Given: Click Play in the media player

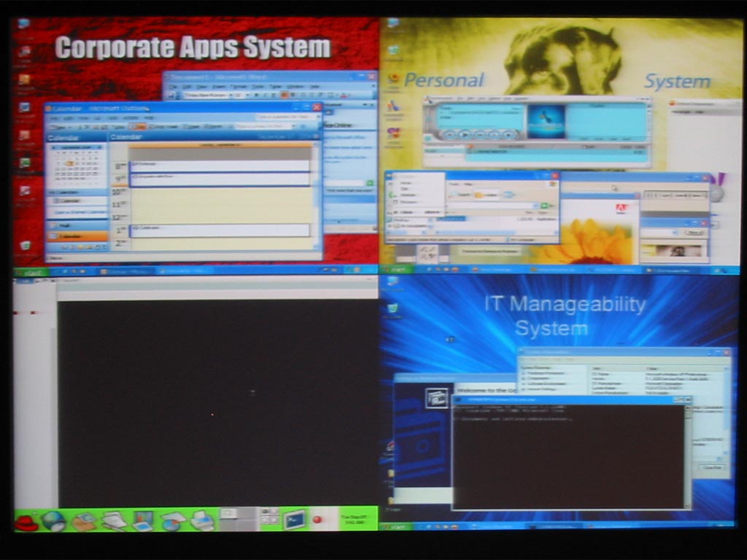Looking at the screenshot, I should point(465,135).
